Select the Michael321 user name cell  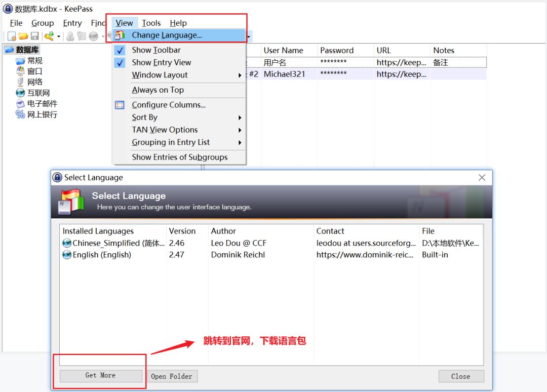[289, 74]
